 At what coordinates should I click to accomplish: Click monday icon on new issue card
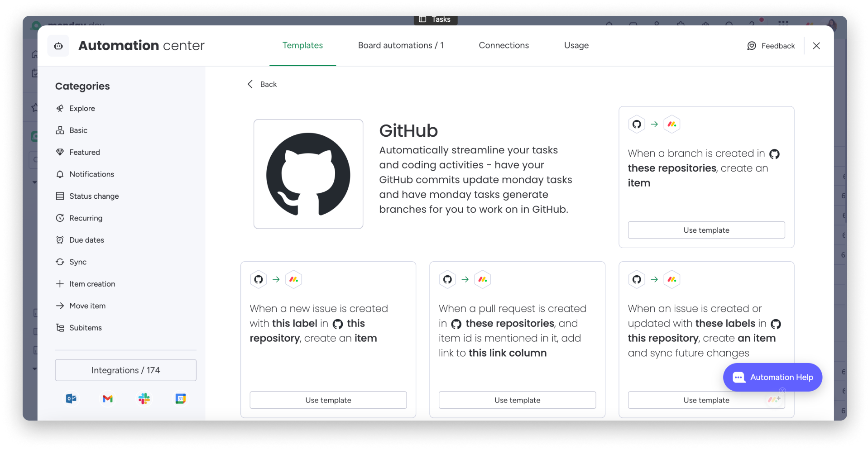[294, 279]
